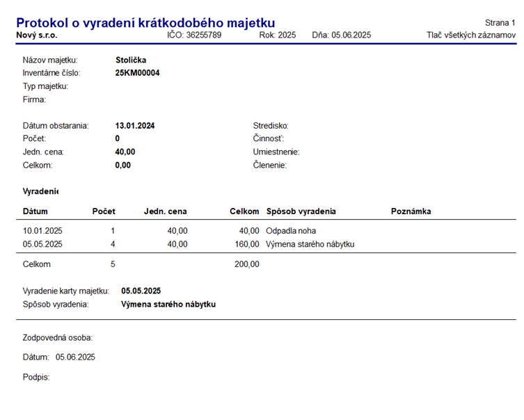Screen dimensions: 524x420
Task: Select the asset name value "Stolička"
Action: click(131, 60)
